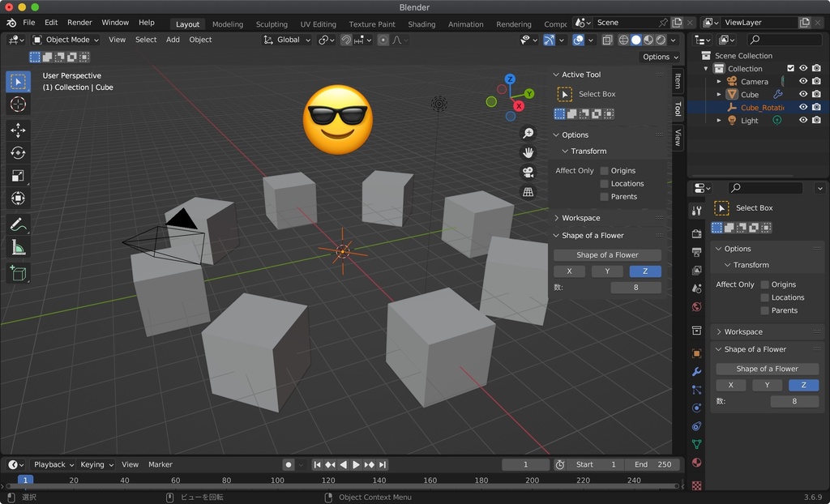Click the viewport Options button
The image size is (830, 504).
(659, 57)
